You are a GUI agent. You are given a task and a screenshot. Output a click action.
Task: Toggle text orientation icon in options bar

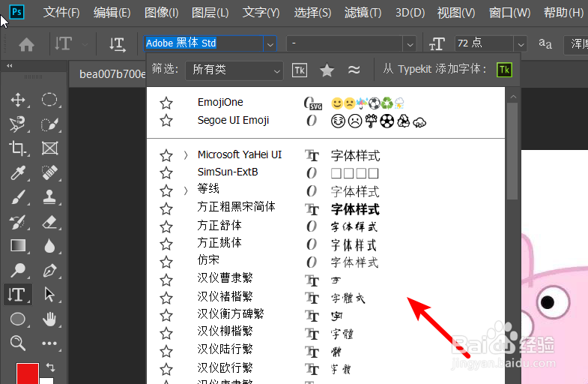(118, 45)
